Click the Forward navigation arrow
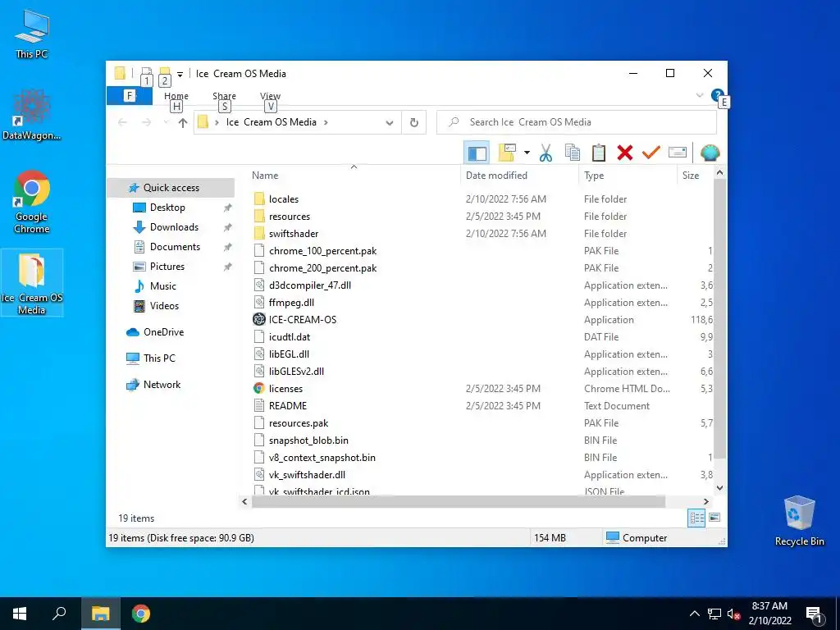This screenshot has height=630, width=840. pos(146,123)
